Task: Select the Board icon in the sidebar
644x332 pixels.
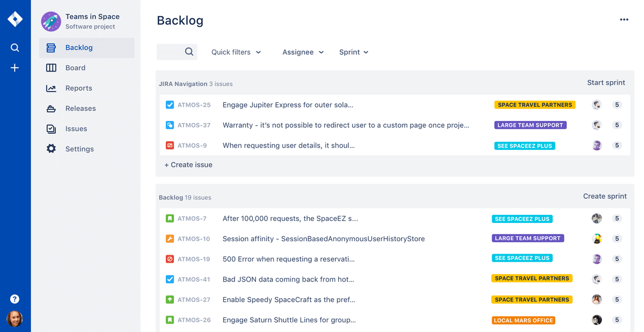Action: pos(51,68)
